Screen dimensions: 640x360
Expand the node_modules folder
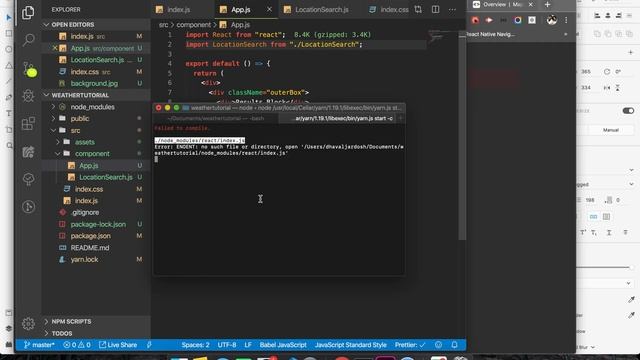tap(96, 107)
